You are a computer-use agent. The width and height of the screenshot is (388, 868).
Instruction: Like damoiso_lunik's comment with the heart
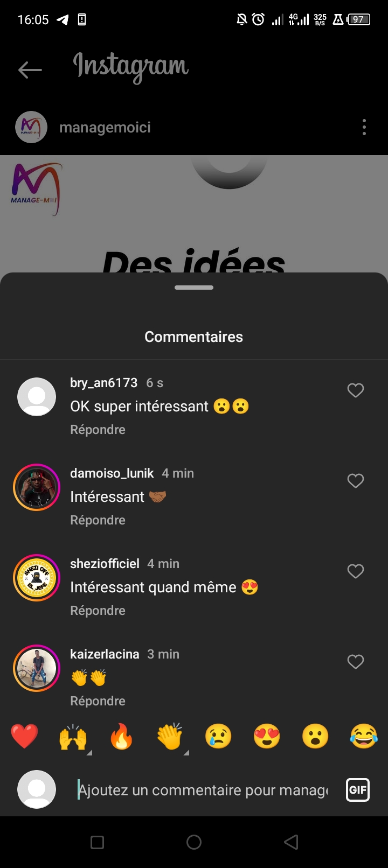coord(356,481)
